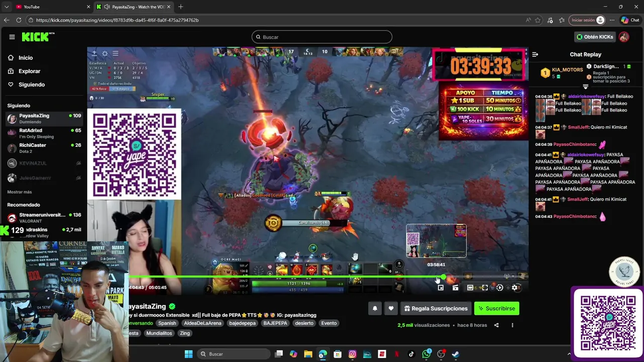Viewport: 644px width, 362px height.
Task: Open offline channel KEVINAZUL
Action: coord(44,163)
